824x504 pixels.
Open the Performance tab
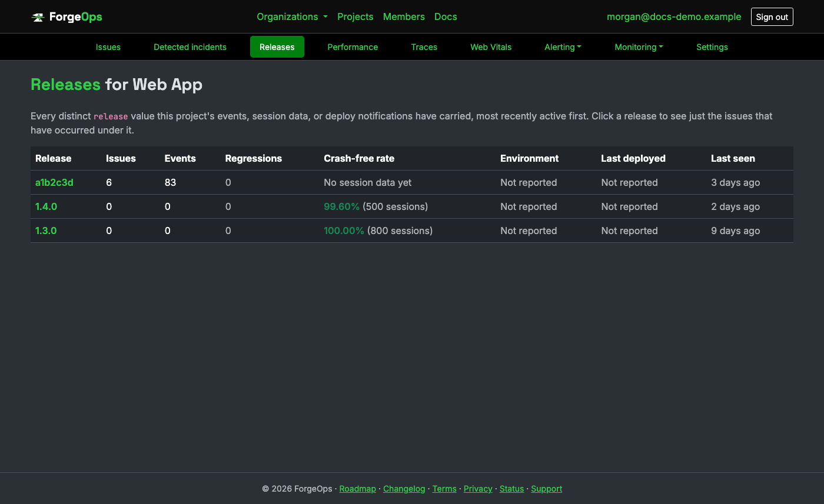353,47
